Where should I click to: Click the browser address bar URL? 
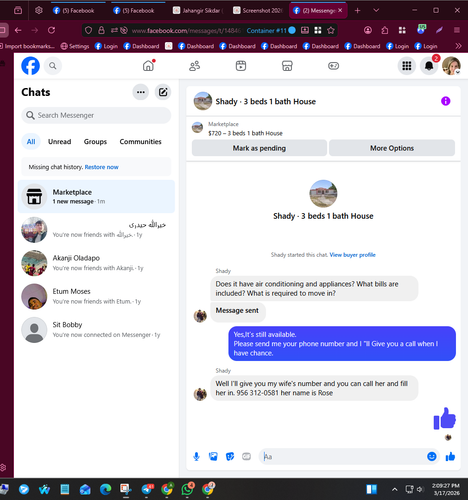[186, 31]
